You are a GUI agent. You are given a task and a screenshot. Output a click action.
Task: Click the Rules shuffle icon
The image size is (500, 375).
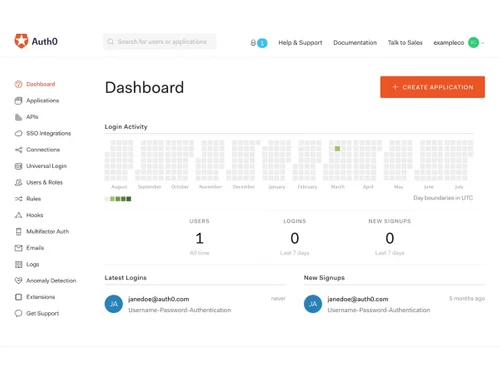[x=18, y=199]
